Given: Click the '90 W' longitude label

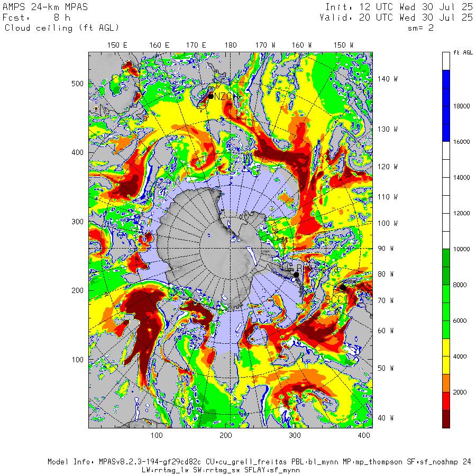Looking at the screenshot, I should coord(385,249).
